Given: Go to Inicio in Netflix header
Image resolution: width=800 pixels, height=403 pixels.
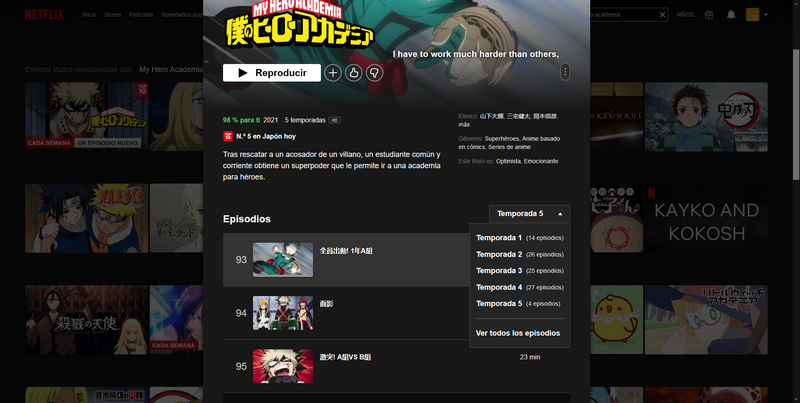Looking at the screenshot, I should coord(89,15).
